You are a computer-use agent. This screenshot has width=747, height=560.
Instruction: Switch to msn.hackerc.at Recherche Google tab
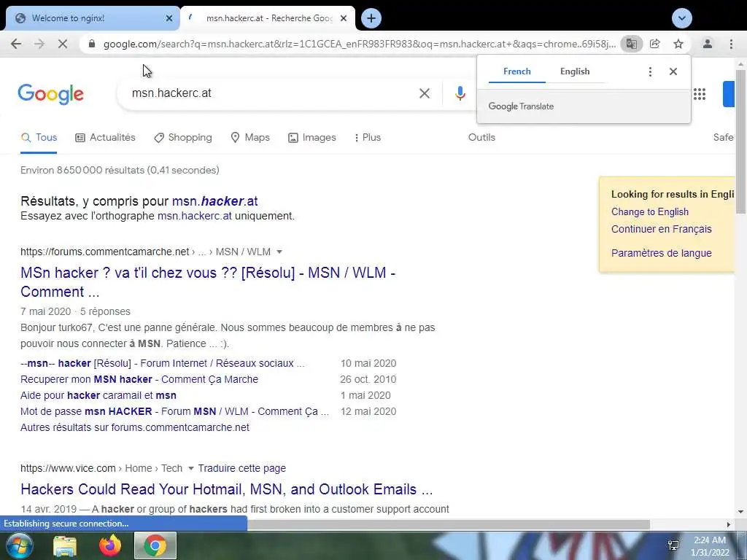268,18
